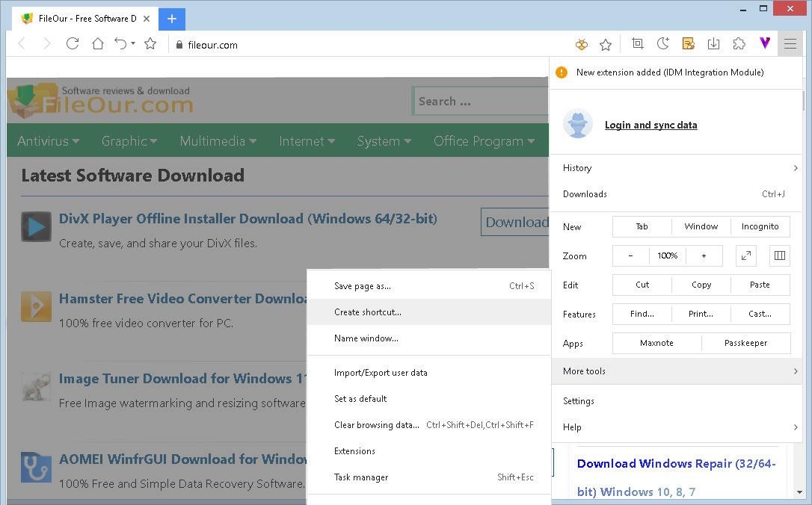
Task: Click Download Windows Repair link
Action: 677,477
